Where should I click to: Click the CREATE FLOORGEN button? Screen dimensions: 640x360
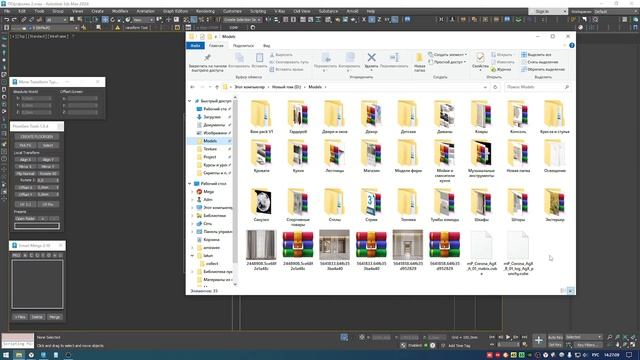point(36,137)
